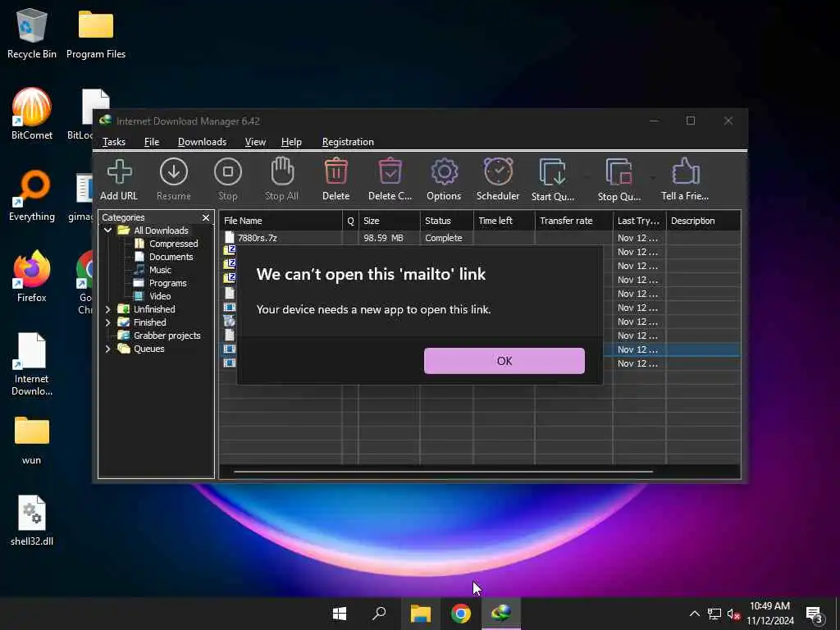The height and width of the screenshot is (630, 840).
Task: Select the Compressed category
Action: [174, 244]
